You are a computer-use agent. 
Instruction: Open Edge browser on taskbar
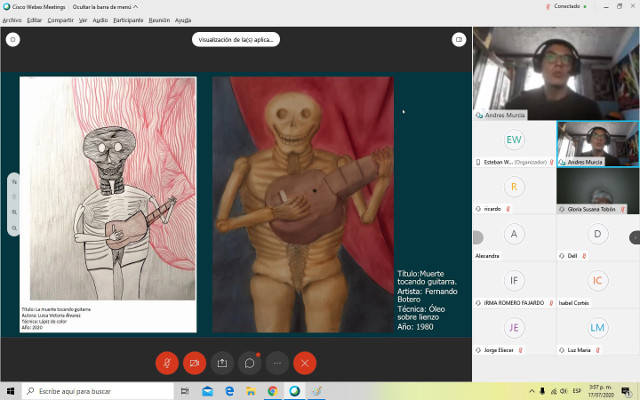click(229, 391)
